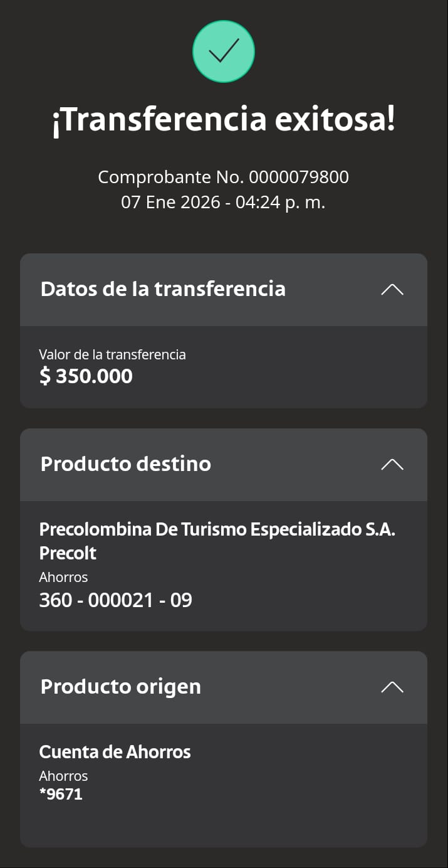Click the Producto origen section title
The width and height of the screenshot is (448, 868).
click(x=120, y=687)
